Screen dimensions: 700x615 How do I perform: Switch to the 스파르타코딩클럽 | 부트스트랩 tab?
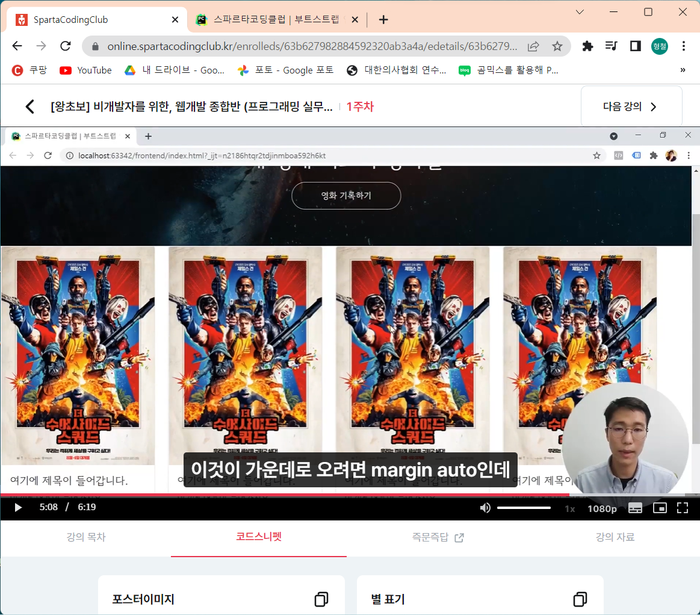point(276,20)
